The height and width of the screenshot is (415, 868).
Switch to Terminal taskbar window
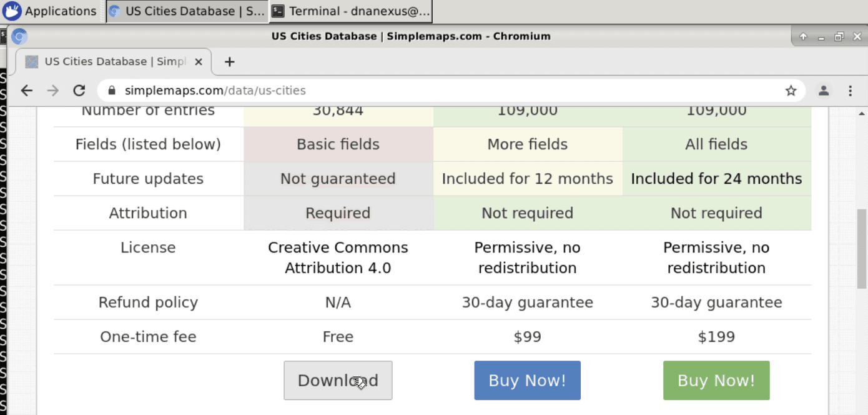pyautogui.click(x=351, y=11)
